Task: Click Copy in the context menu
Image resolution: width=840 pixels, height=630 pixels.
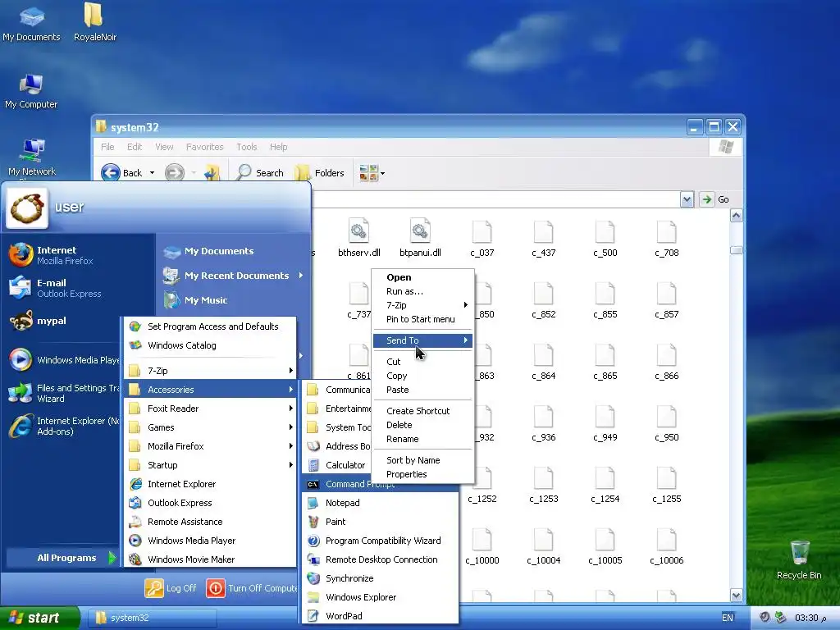Action: point(422,376)
